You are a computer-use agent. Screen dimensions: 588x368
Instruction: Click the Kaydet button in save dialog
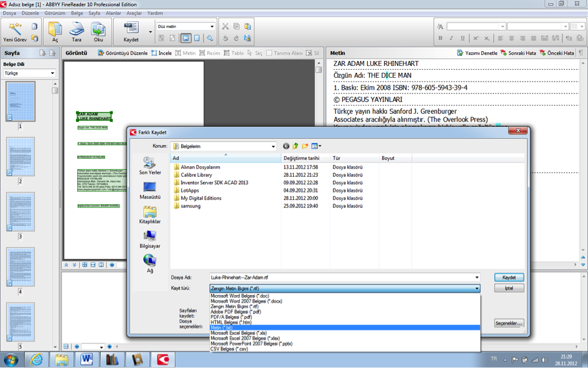coord(509,278)
